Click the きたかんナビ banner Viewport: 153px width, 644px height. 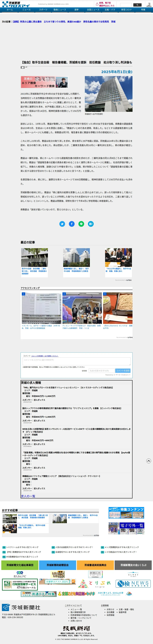click(20, 574)
